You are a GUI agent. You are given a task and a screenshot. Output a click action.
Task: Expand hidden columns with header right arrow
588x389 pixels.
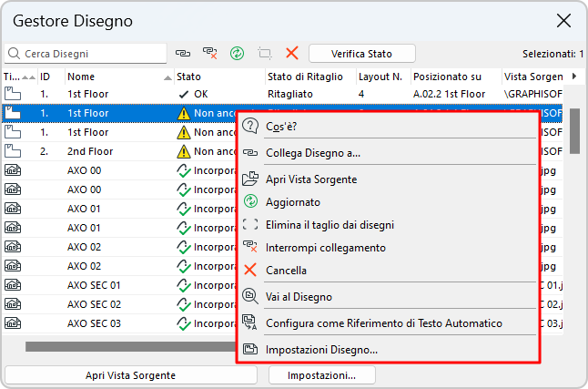573,77
